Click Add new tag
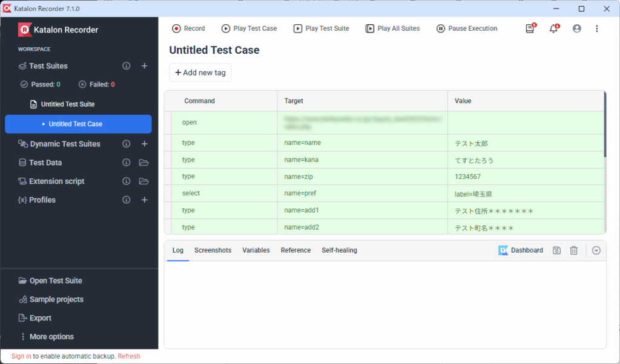 [x=200, y=73]
